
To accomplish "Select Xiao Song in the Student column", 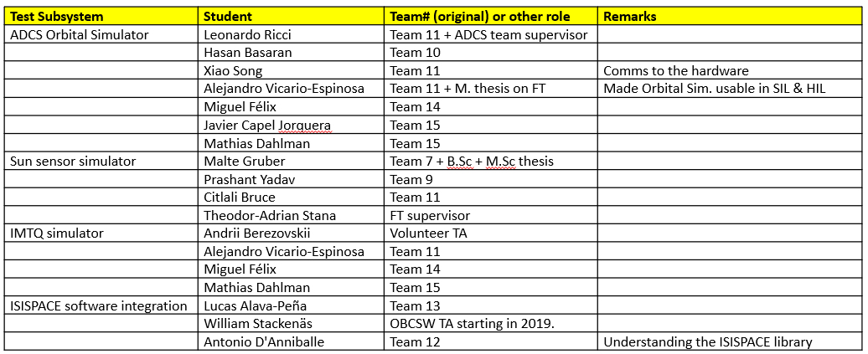I will point(233,71).
